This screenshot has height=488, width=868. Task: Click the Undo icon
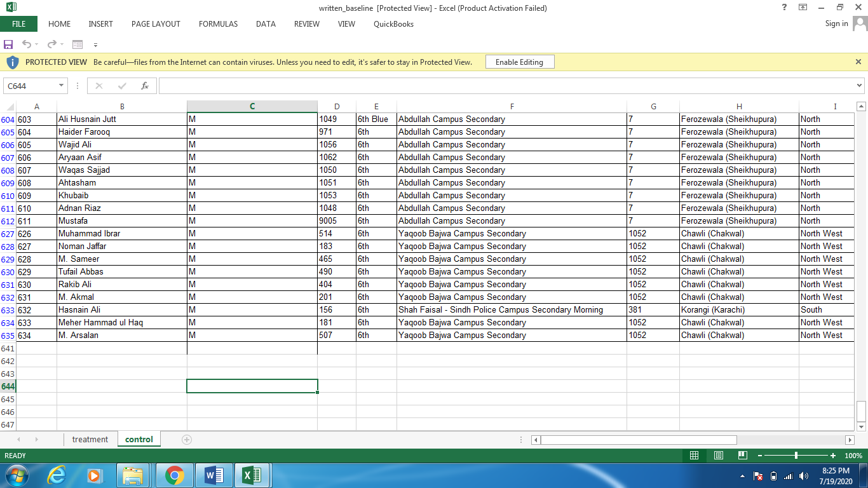coord(27,44)
